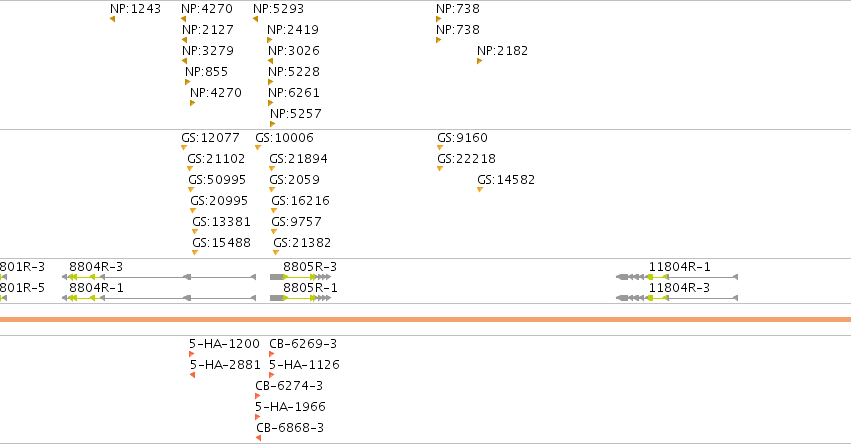Select the triangle marker below GS:9160

(440, 148)
